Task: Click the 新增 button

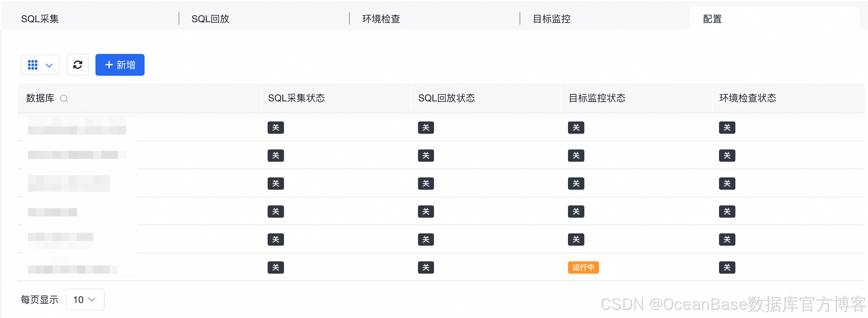Action: (x=120, y=65)
